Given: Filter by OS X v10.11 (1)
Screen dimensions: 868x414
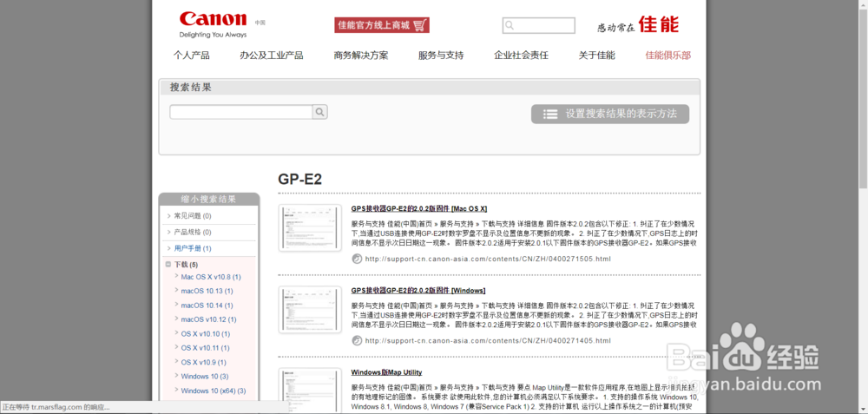Looking at the screenshot, I should coord(206,347).
